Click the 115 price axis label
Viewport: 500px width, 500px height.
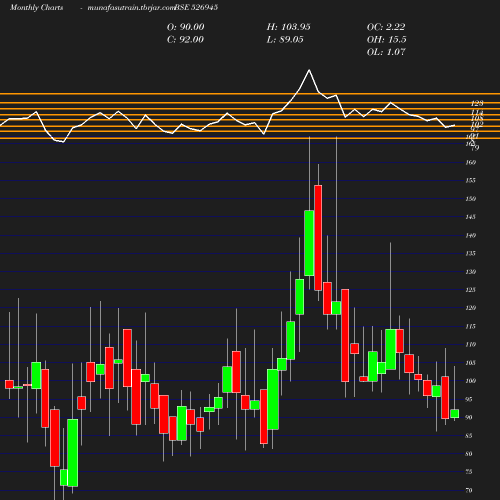point(471,327)
